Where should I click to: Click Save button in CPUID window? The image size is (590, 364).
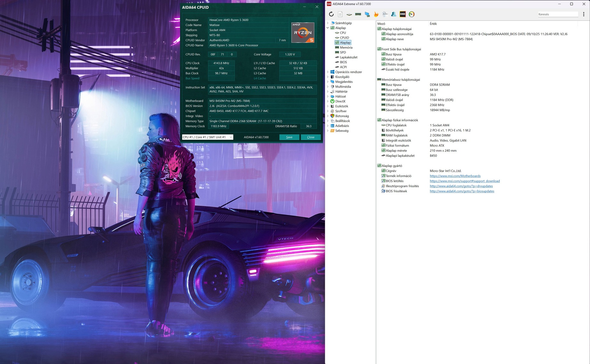point(289,137)
